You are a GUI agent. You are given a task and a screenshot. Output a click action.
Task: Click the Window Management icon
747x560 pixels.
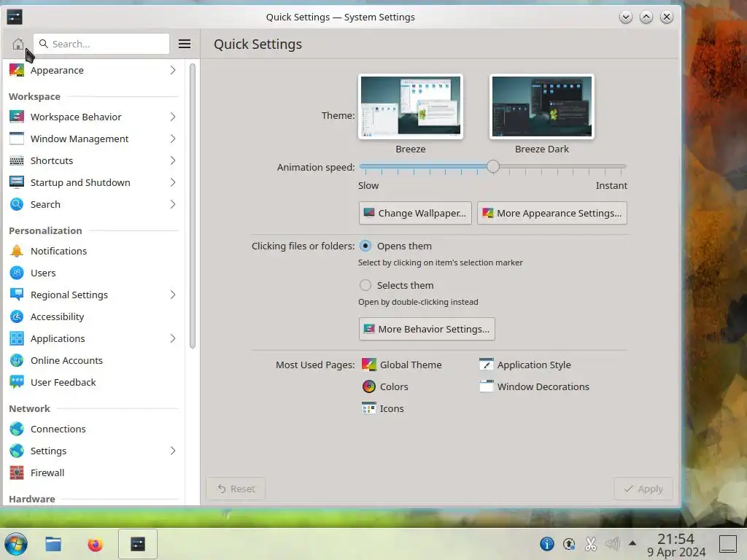tap(17, 139)
